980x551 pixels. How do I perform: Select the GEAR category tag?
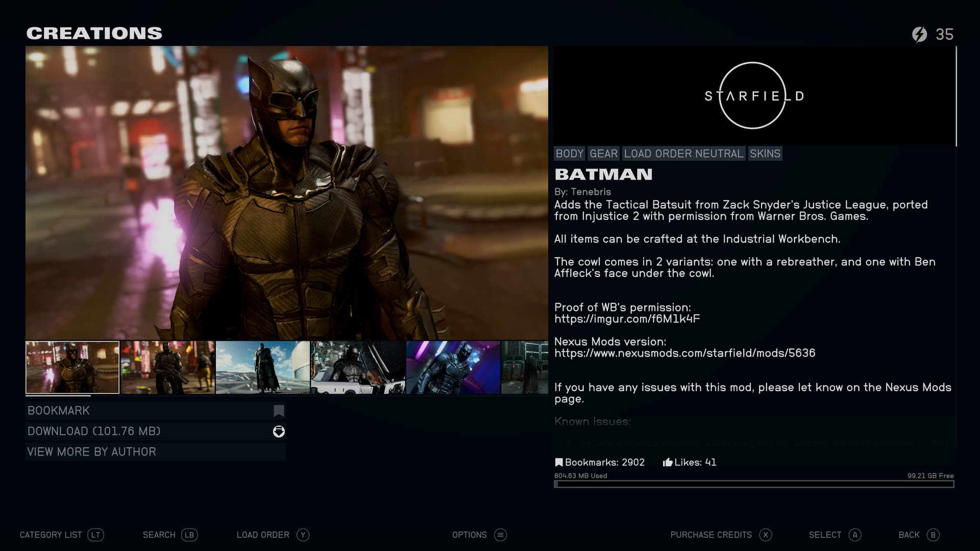pyautogui.click(x=604, y=154)
